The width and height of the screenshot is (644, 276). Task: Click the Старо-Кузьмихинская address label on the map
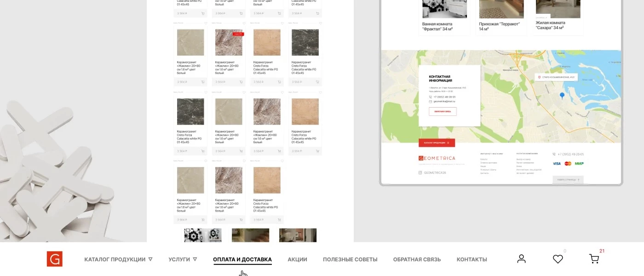click(x=556, y=77)
